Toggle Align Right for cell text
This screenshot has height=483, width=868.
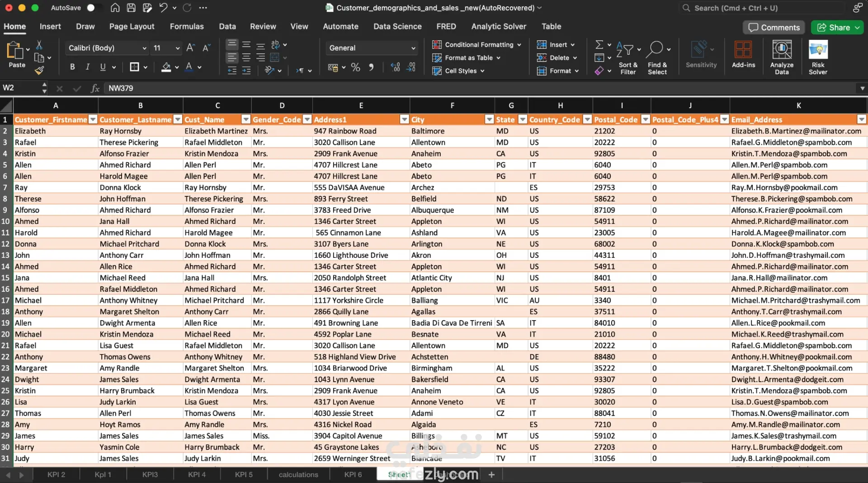[261, 57]
